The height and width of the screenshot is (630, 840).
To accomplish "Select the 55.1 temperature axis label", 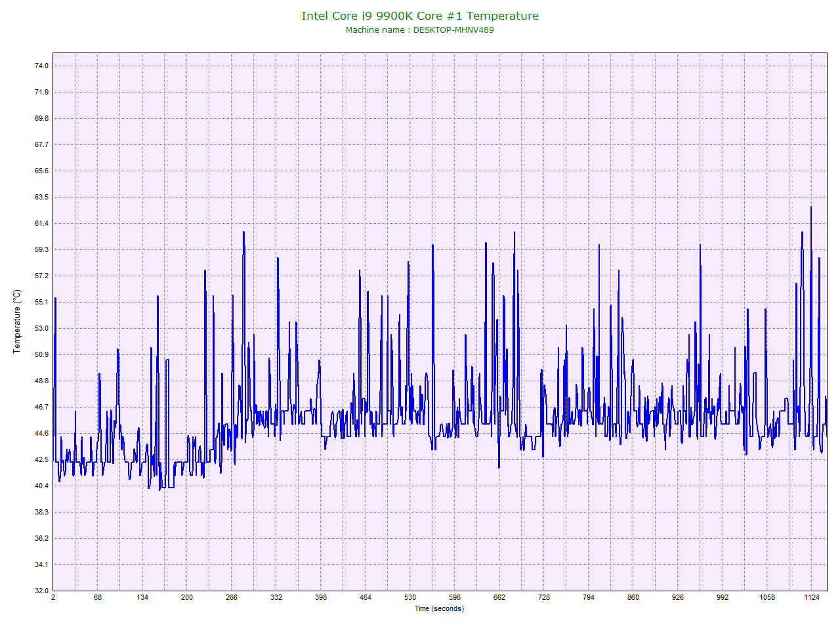I will (41, 302).
